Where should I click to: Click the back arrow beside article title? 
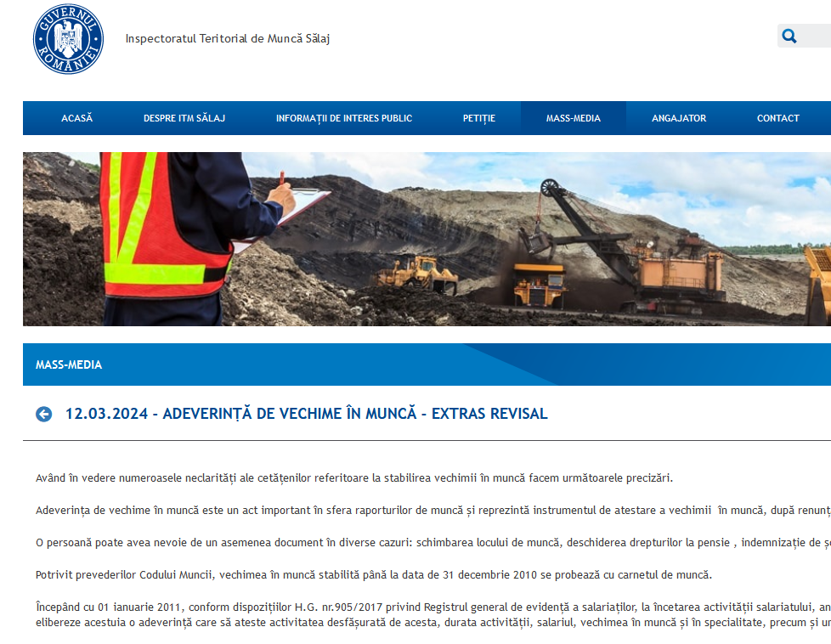pos(44,414)
